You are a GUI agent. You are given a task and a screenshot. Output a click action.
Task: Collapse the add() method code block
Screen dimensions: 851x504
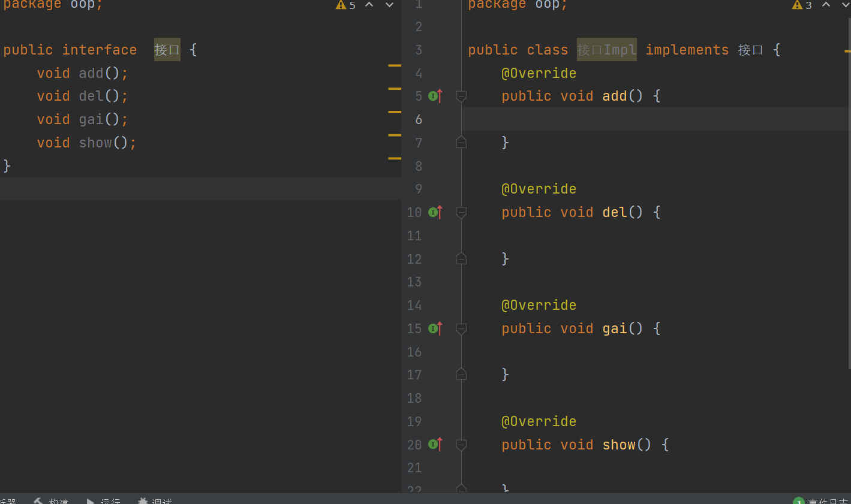click(461, 96)
